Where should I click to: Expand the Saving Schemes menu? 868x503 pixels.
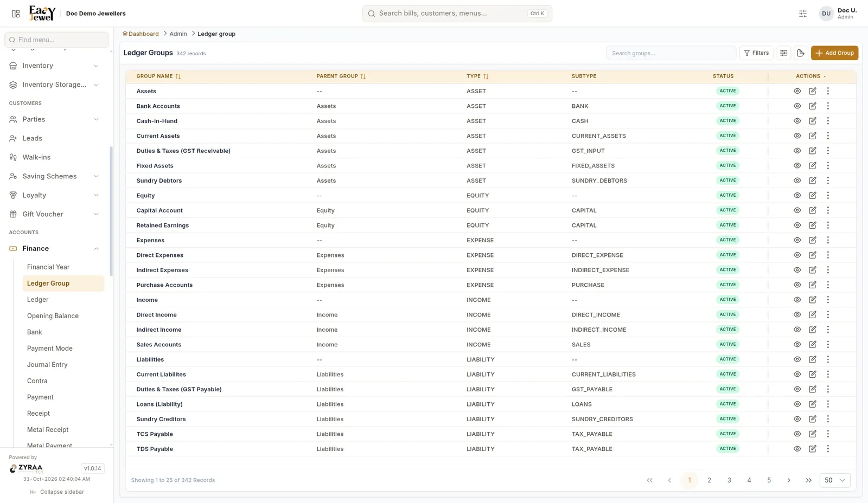tap(54, 176)
